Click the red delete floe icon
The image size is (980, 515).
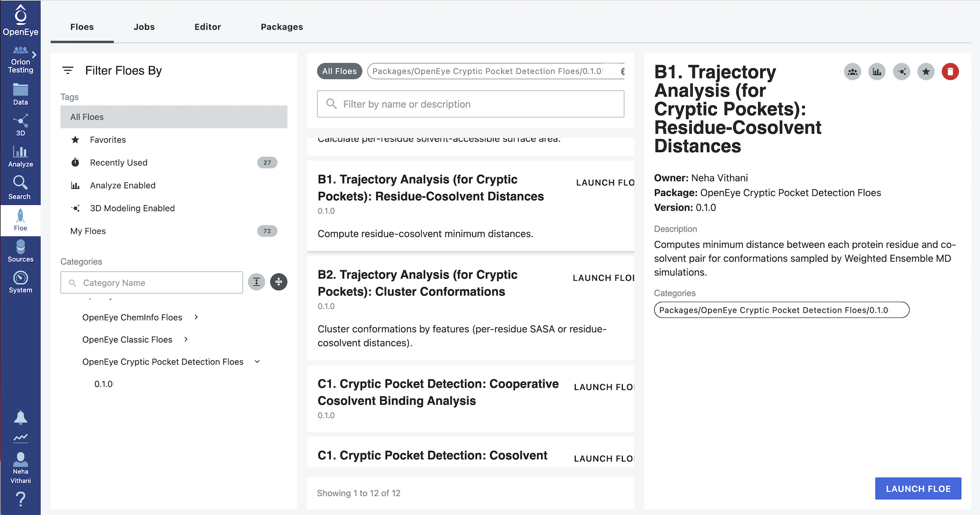click(950, 72)
